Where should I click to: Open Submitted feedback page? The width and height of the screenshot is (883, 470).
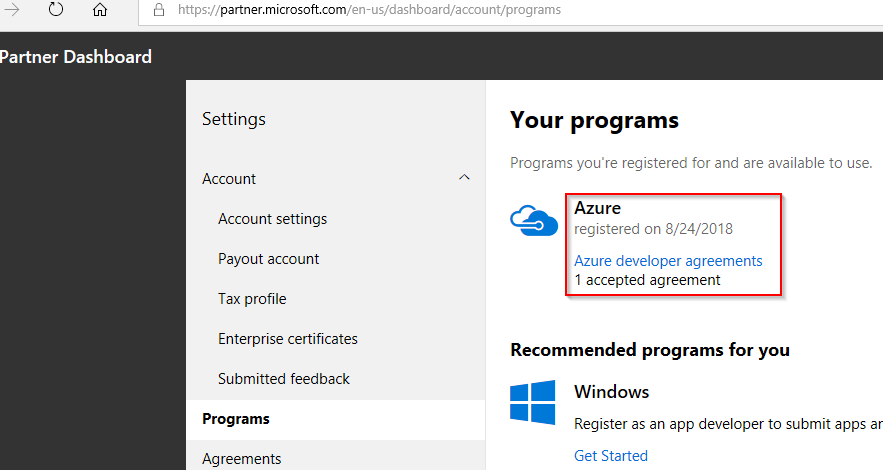(284, 379)
